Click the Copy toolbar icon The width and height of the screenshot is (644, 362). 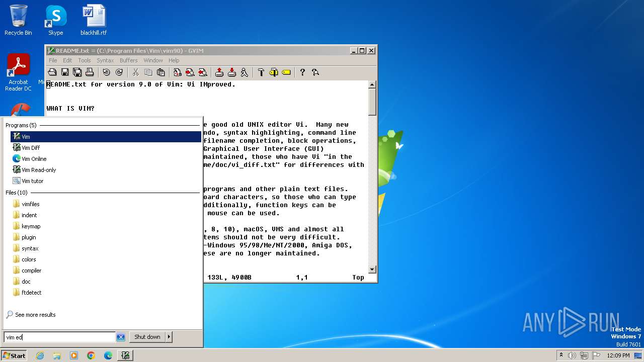[148, 72]
